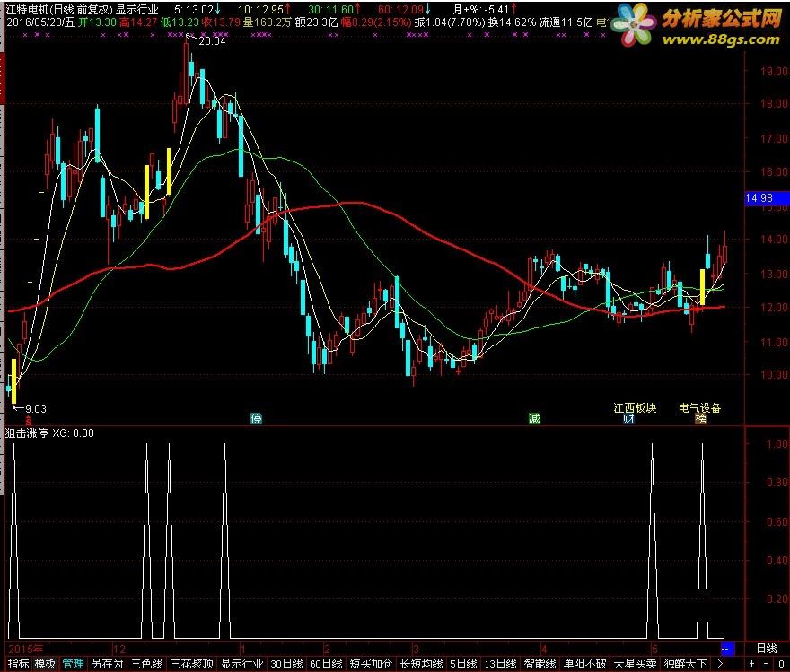Click the 2015年 label on the time axis
Viewport: 790px width, 672px height.
[26, 649]
